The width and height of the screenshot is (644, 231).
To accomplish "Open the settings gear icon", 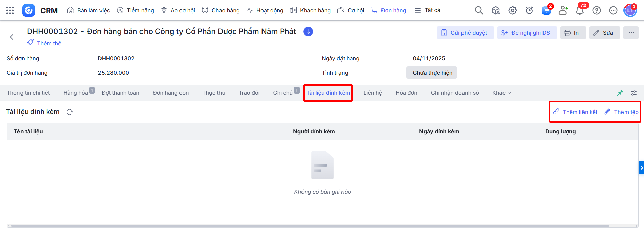I will pyautogui.click(x=512, y=10).
